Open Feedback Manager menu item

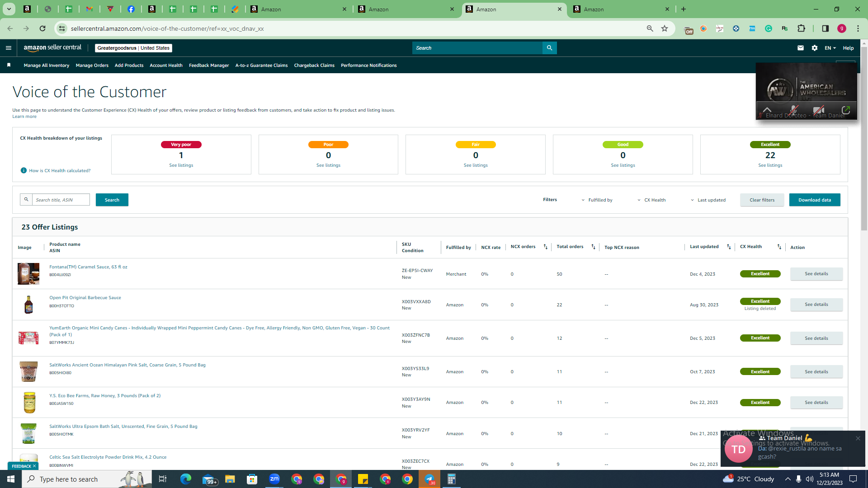pyautogui.click(x=209, y=66)
